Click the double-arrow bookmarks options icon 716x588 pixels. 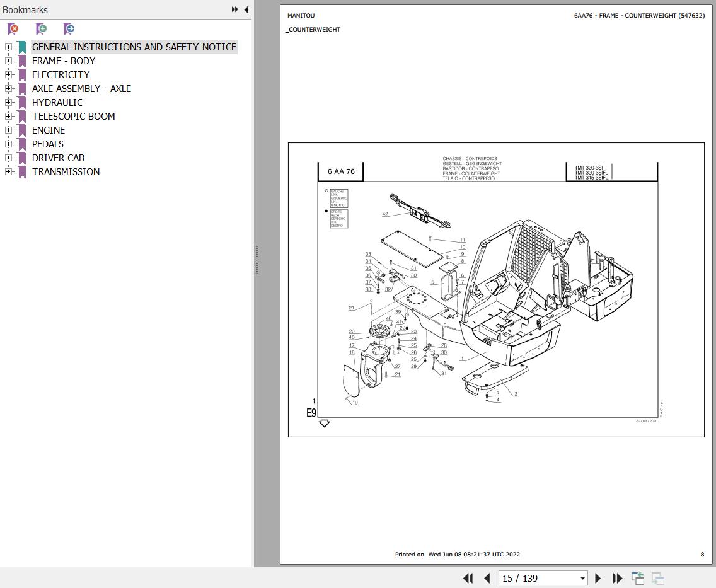click(234, 9)
